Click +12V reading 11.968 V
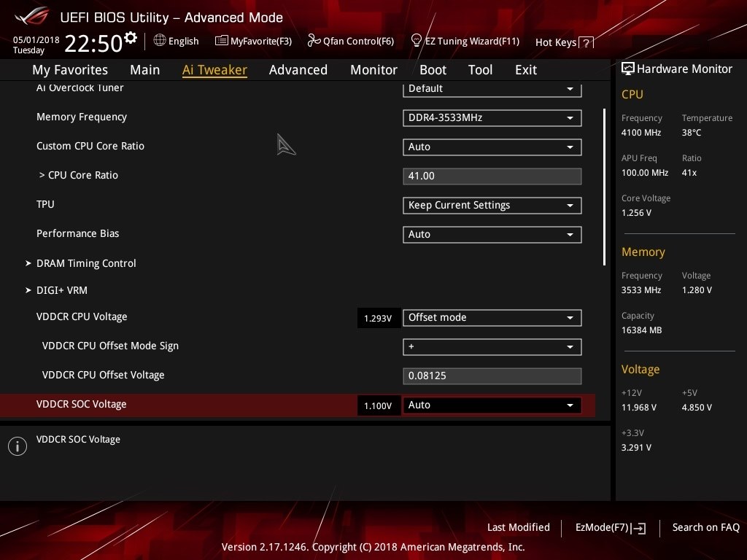 [x=639, y=408]
